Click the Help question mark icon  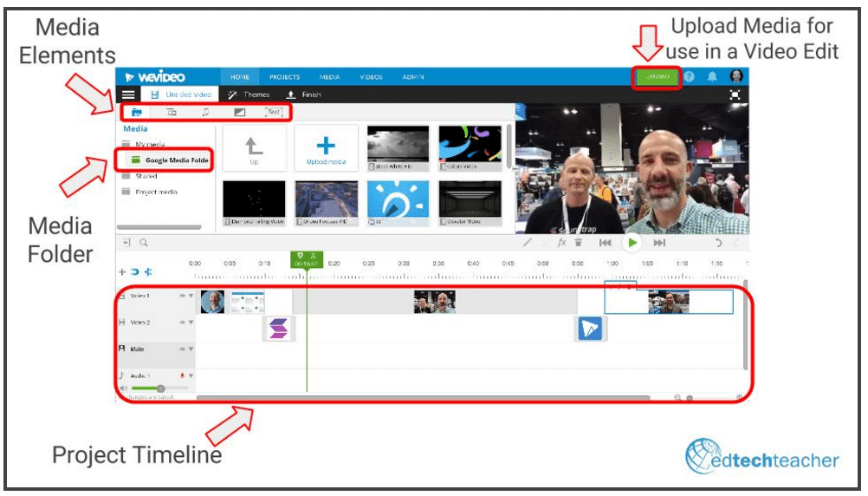click(x=690, y=76)
